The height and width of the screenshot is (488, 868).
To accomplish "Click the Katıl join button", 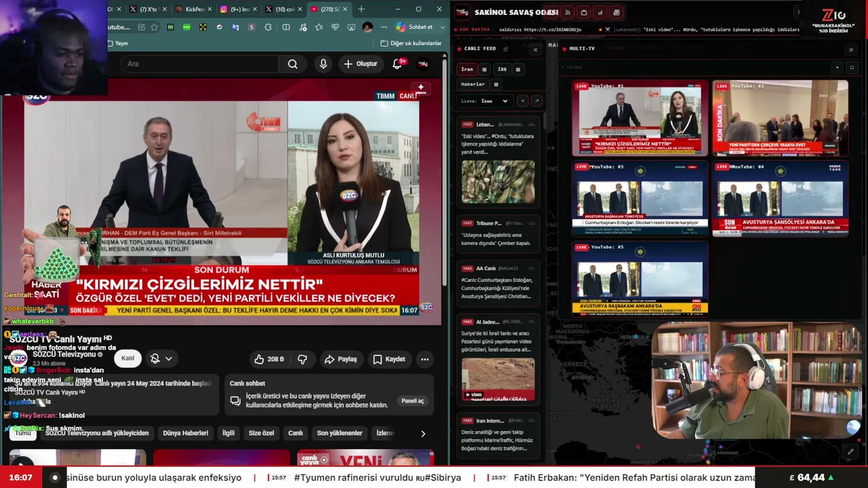I will pos(127,359).
